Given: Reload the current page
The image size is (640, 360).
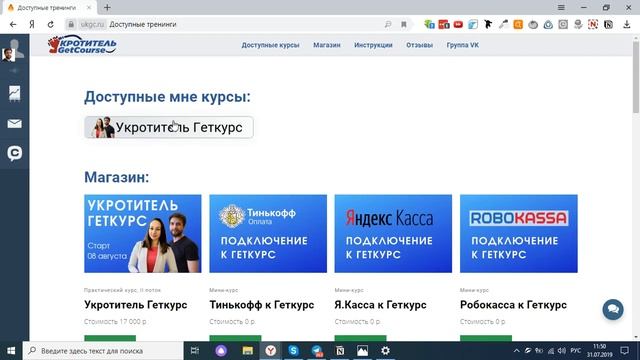Looking at the screenshot, I should coord(51,24).
